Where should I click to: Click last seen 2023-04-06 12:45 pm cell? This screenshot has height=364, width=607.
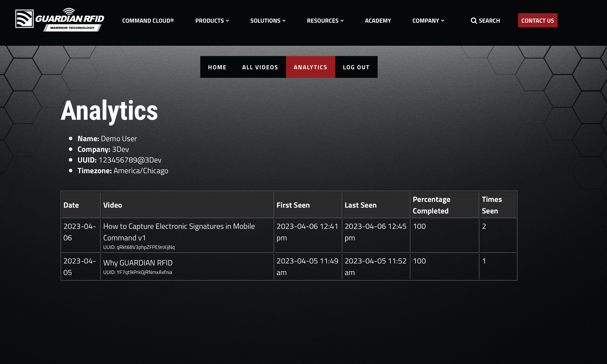click(x=376, y=235)
